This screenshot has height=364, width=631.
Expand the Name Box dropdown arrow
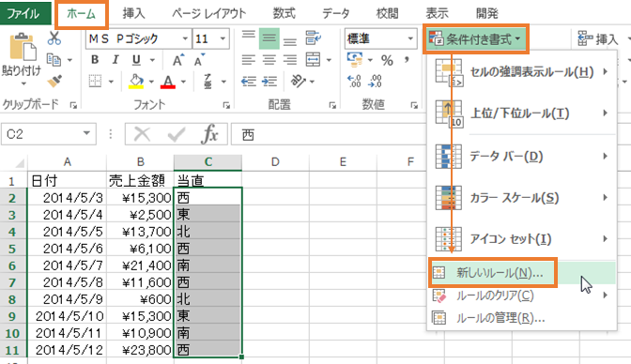[86, 133]
